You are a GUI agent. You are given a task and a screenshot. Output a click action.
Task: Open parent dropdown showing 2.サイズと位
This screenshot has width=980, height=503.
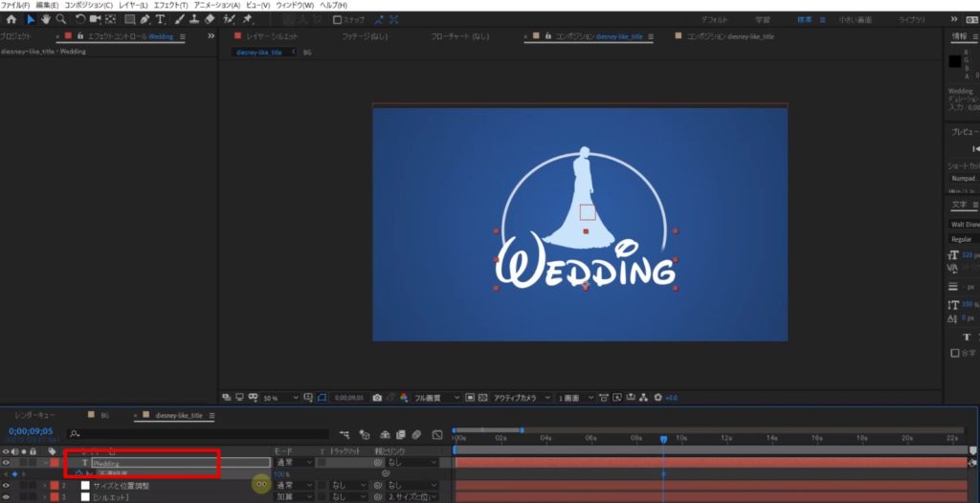(412, 497)
